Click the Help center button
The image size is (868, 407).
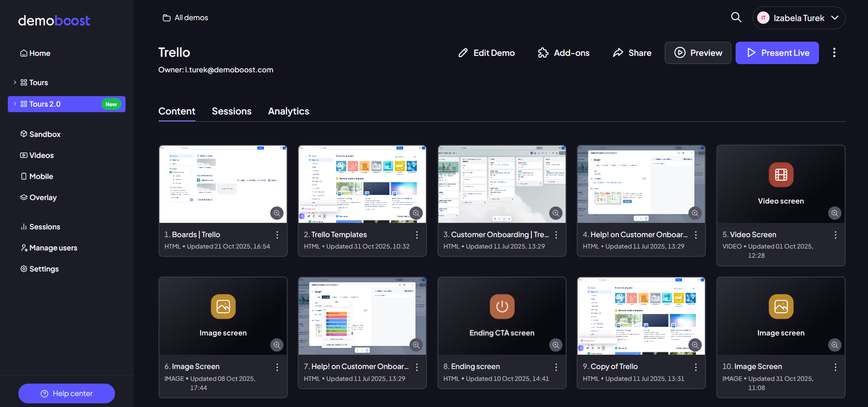[x=66, y=393]
